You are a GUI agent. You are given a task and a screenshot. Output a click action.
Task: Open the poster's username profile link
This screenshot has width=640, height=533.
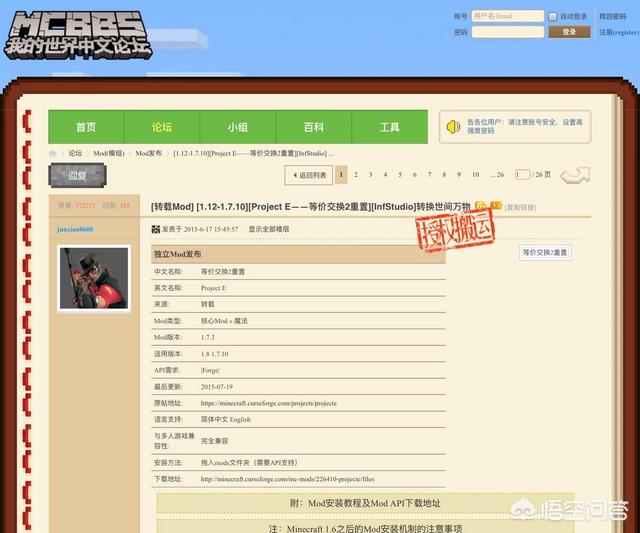[75, 229]
